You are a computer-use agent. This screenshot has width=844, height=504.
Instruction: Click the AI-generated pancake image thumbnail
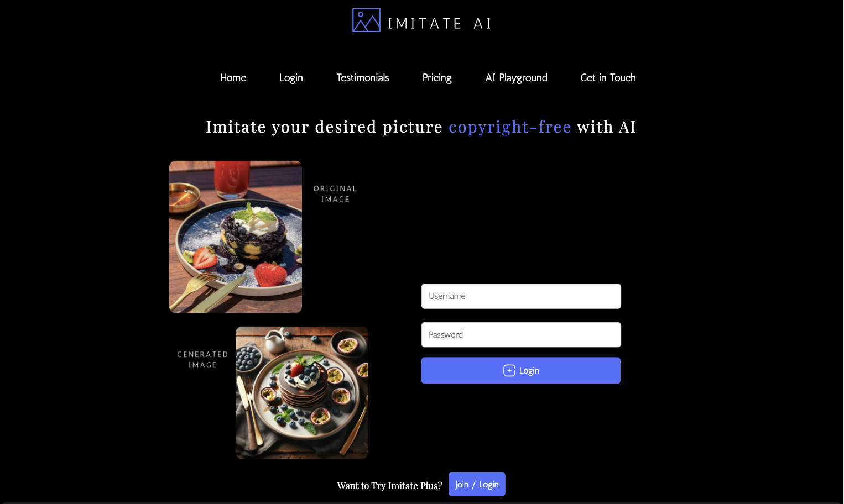pos(302,392)
